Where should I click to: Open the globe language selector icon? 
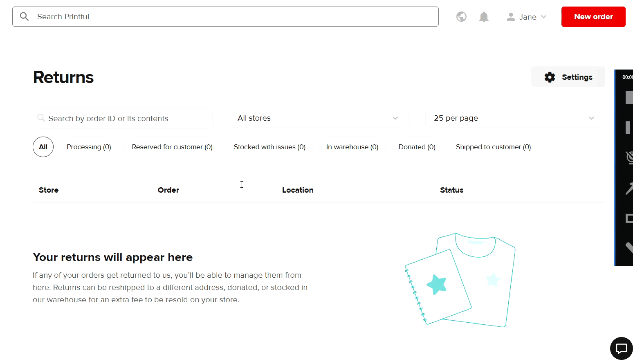click(x=461, y=17)
